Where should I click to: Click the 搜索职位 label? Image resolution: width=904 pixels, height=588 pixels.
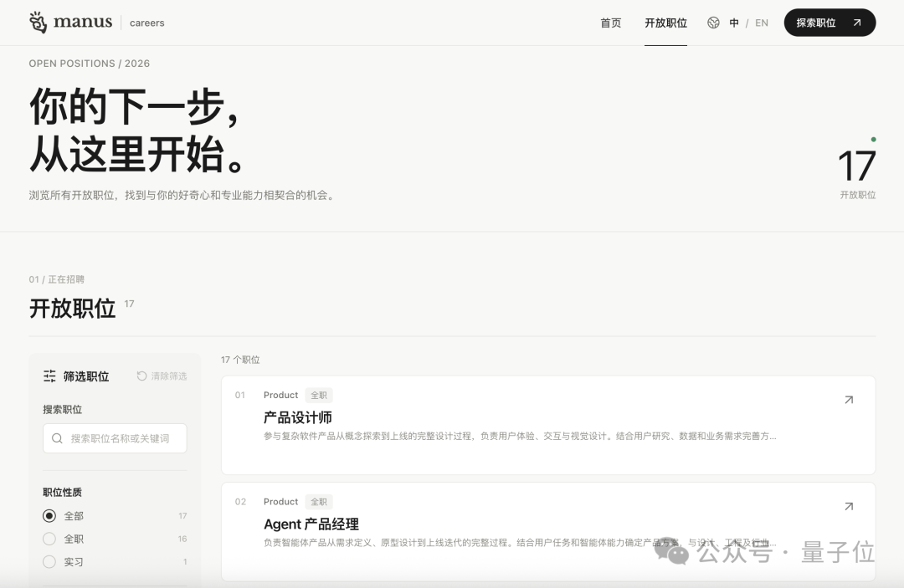[62, 410]
